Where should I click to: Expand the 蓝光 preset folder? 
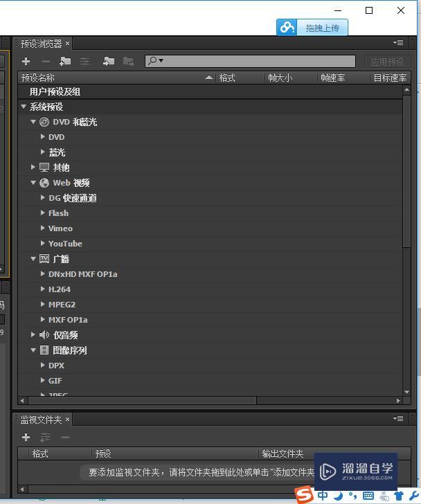tap(42, 152)
